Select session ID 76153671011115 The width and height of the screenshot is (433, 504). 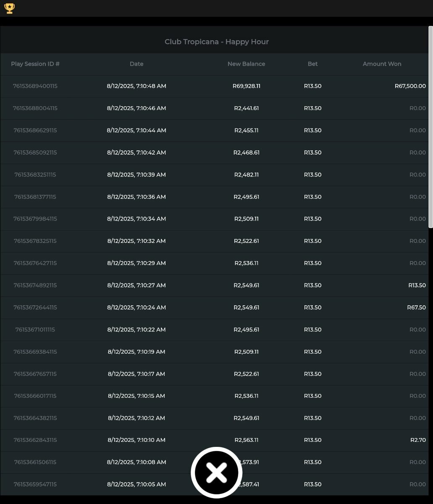coord(35,330)
